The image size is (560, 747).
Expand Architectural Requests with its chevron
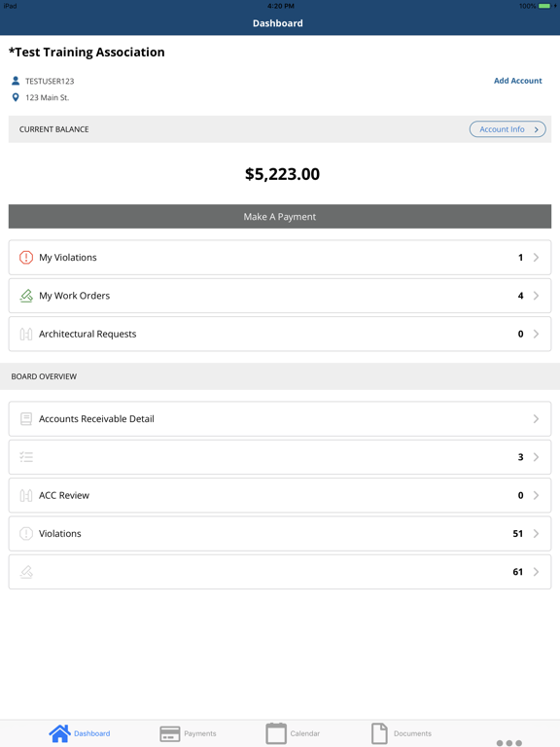(x=537, y=334)
